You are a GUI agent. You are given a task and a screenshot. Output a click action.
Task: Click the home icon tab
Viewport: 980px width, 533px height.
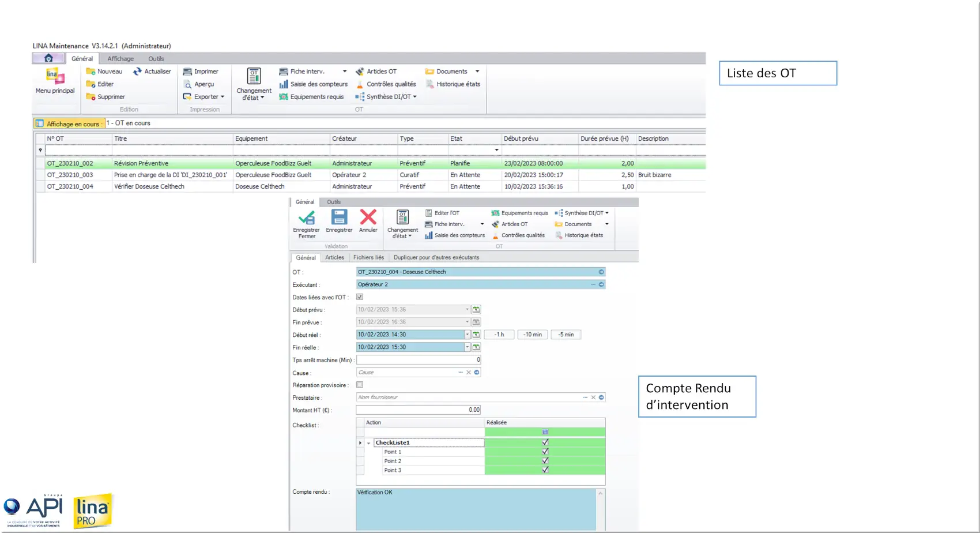(x=48, y=58)
